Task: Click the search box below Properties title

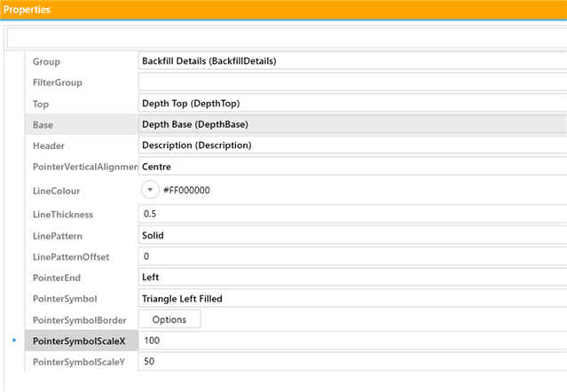Action: (284, 38)
